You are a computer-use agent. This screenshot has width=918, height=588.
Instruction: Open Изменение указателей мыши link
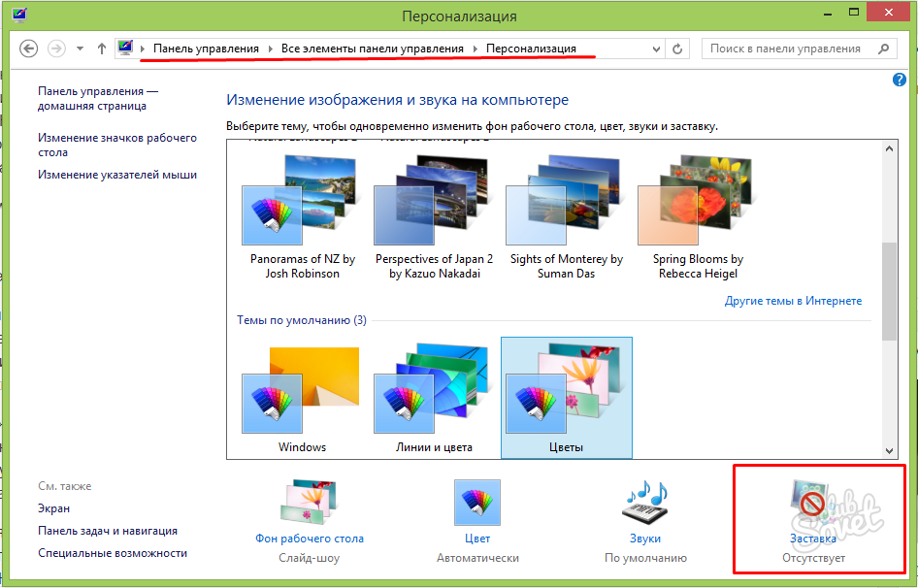coord(117,175)
